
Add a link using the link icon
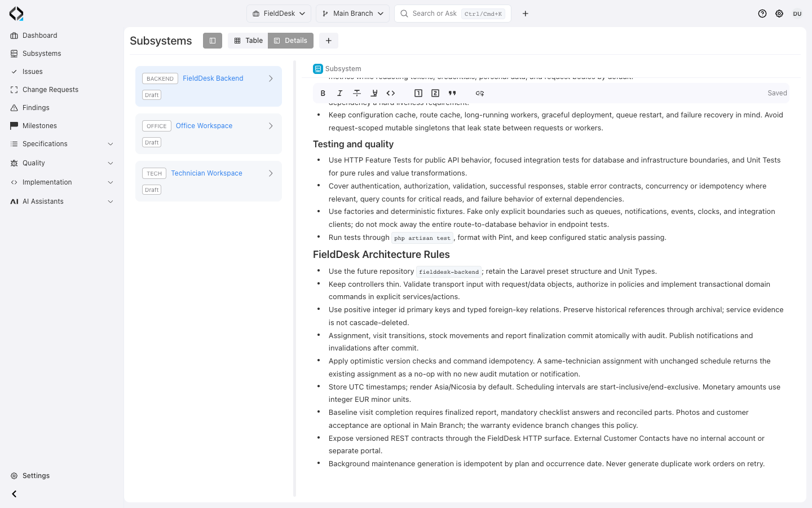[480, 93]
